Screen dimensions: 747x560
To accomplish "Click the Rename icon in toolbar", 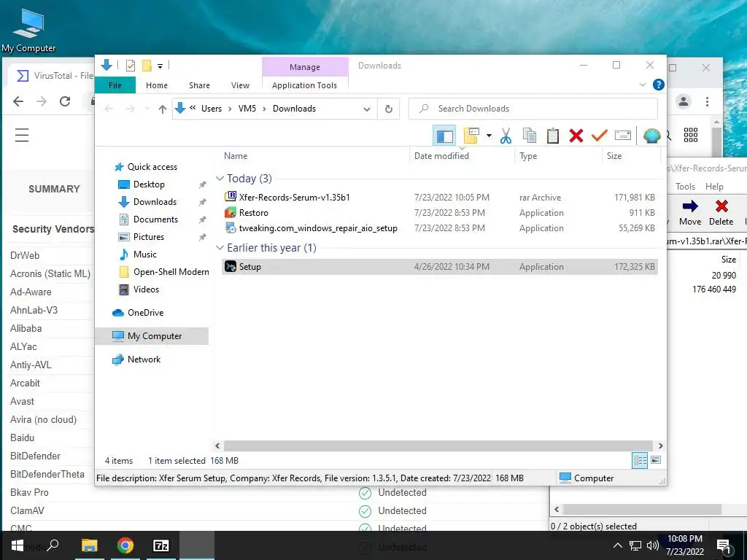I will pos(623,136).
